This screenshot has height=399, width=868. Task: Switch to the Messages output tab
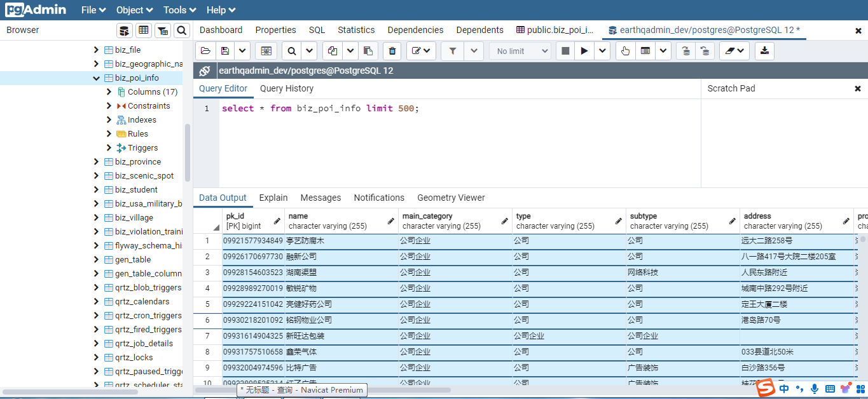tap(320, 198)
